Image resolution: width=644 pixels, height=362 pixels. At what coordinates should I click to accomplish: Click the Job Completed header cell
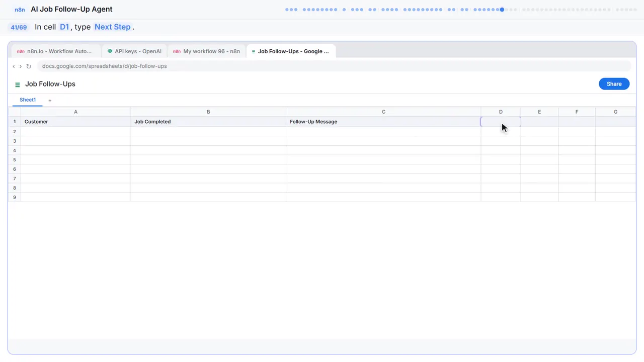point(208,122)
